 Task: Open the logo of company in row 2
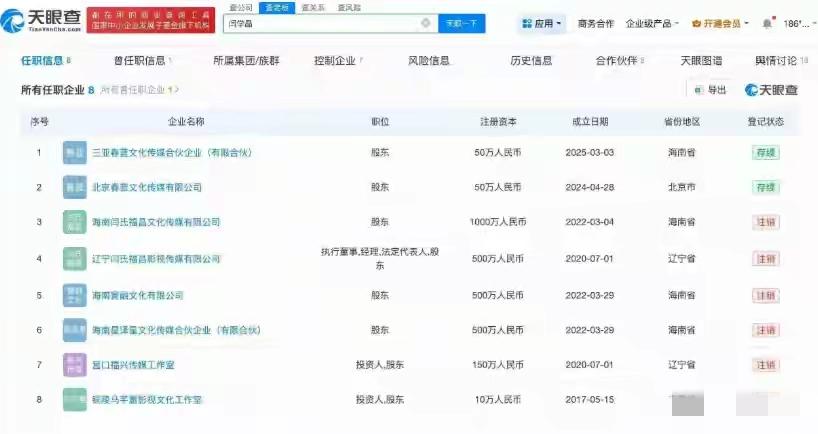click(75, 187)
